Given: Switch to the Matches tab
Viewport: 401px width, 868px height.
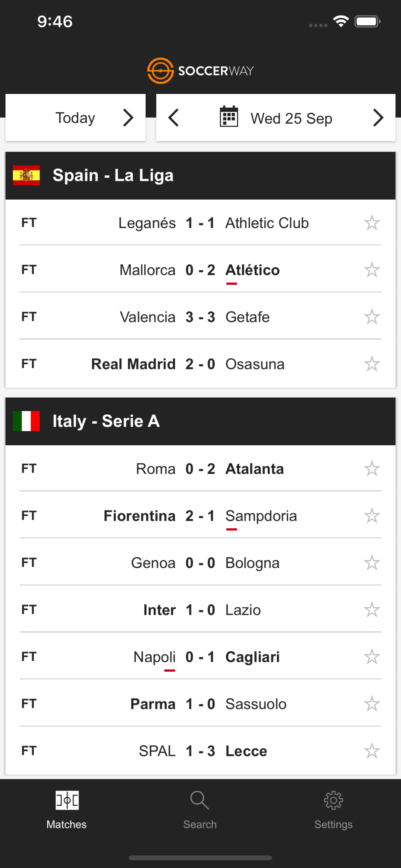Looking at the screenshot, I should point(67,809).
